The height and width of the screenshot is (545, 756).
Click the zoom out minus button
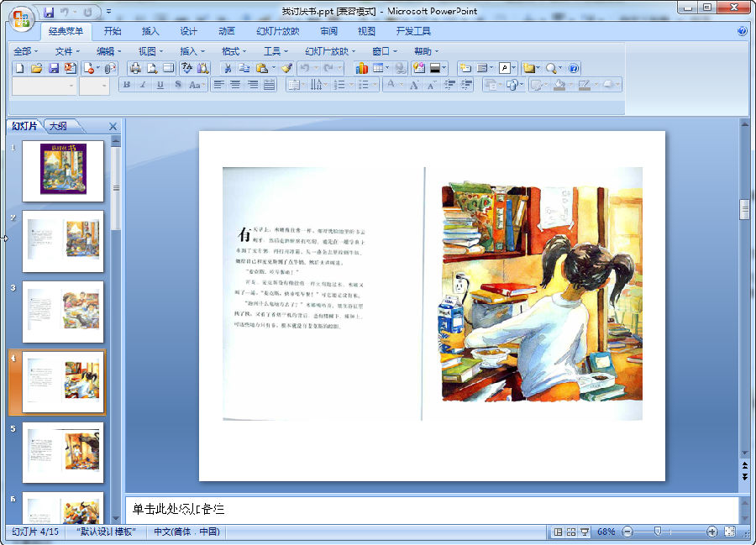click(x=627, y=532)
